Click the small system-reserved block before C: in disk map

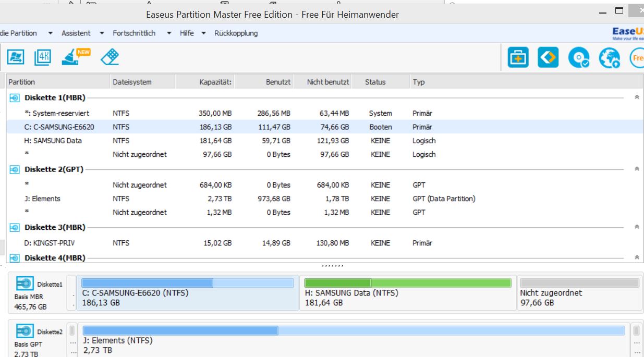[x=72, y=293]
